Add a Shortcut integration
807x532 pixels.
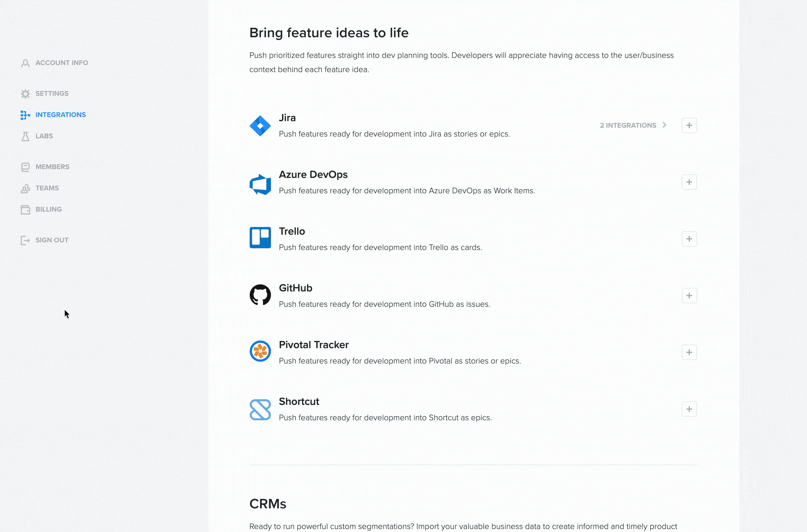pyautogui.click(x=689, y=409)
